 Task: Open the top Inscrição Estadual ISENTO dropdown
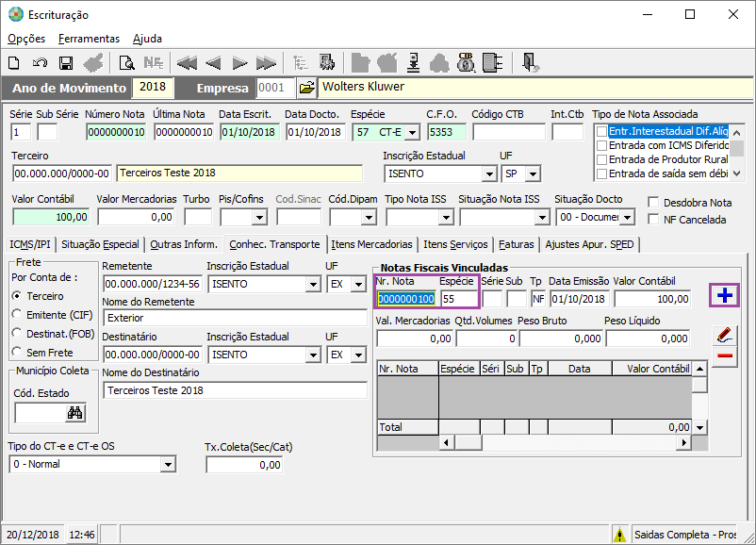pyautogui.click(x=488, y=173)
